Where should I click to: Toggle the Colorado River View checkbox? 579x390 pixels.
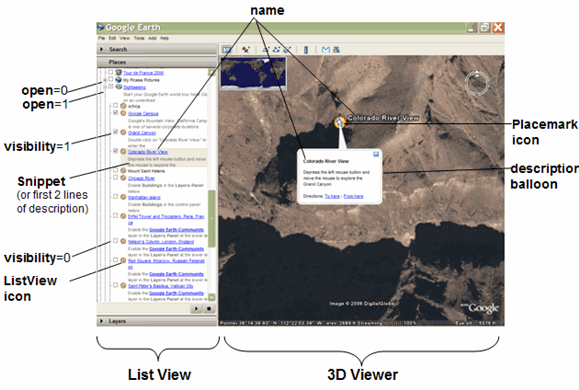pyautogui.click(x=116, y=151)
